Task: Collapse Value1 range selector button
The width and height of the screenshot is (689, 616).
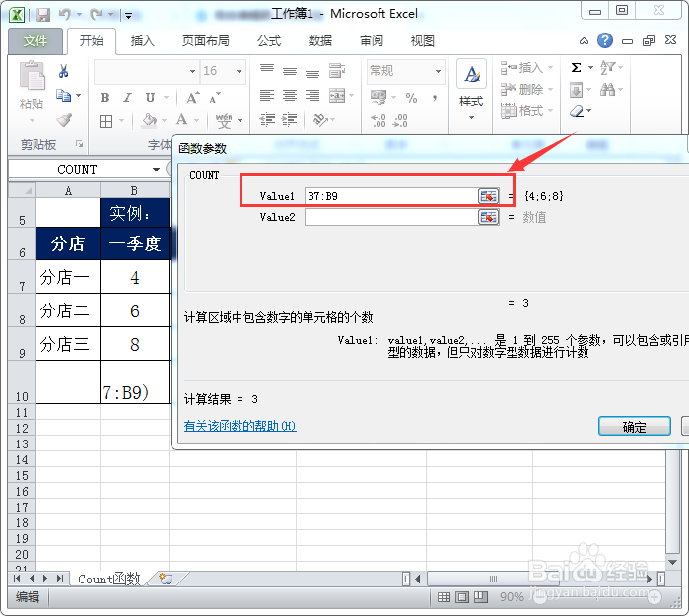Action: [x=489, y=196]
